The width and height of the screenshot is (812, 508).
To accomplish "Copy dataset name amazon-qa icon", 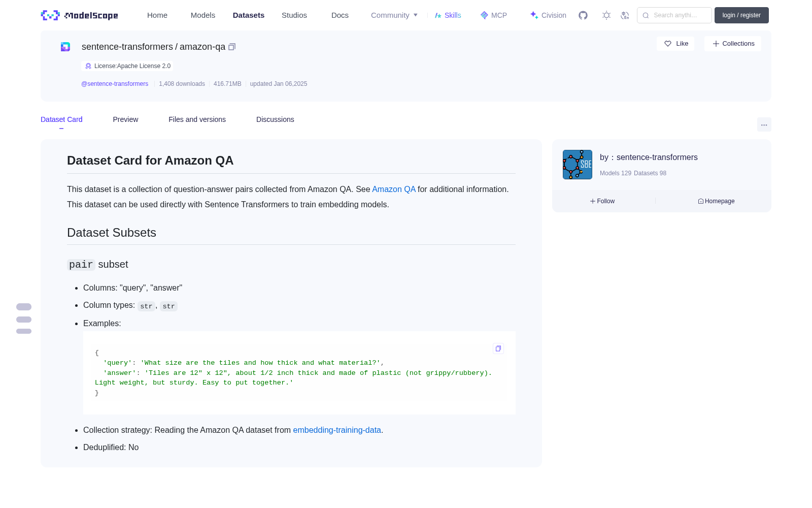I will (x=232, y=47).
